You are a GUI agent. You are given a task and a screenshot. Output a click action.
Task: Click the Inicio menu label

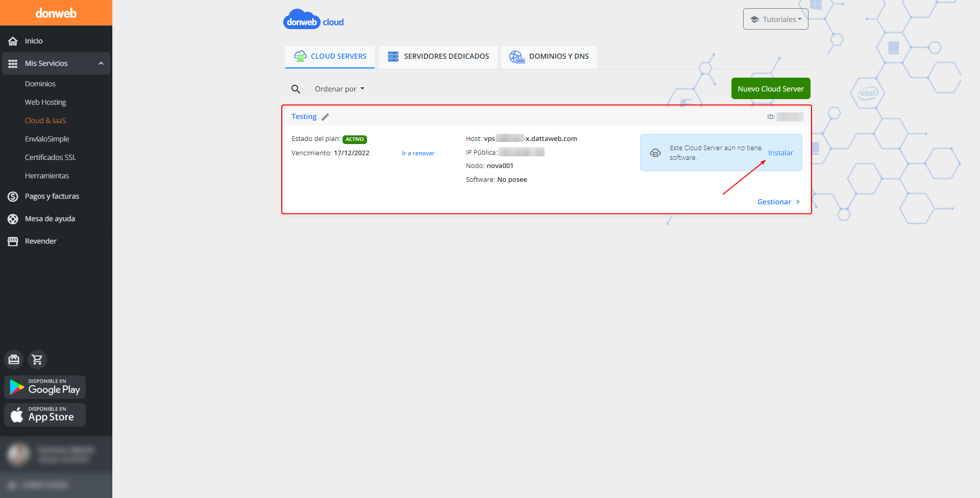[34, 41]
